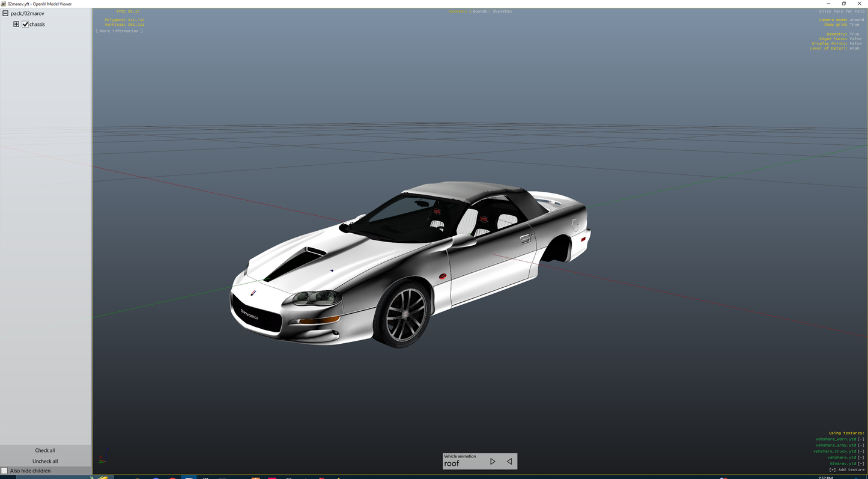
Task: Expand the chassis tree node
Action: point(16,24)
